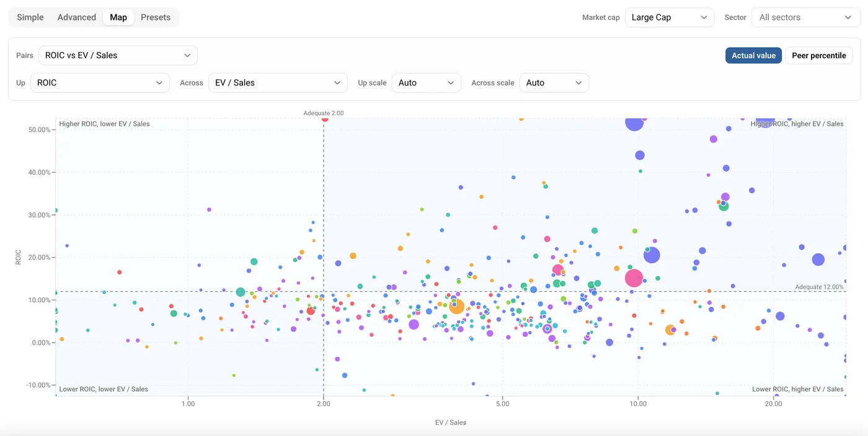This screenshot has height=436, width=868.
Task: Select the Actual value toggle
Action: pos(753,55)
